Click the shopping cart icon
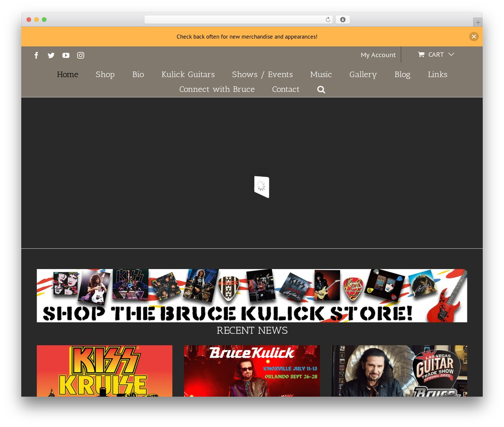This screenshot has height=427, width=504. (x=421, y=54)
